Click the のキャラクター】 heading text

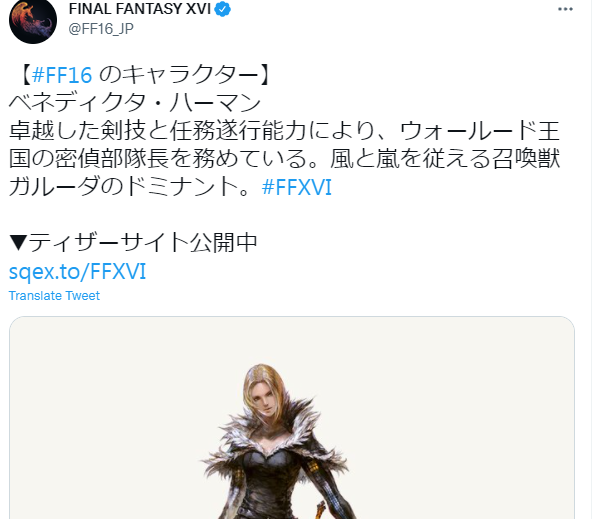tap(185, 75)
